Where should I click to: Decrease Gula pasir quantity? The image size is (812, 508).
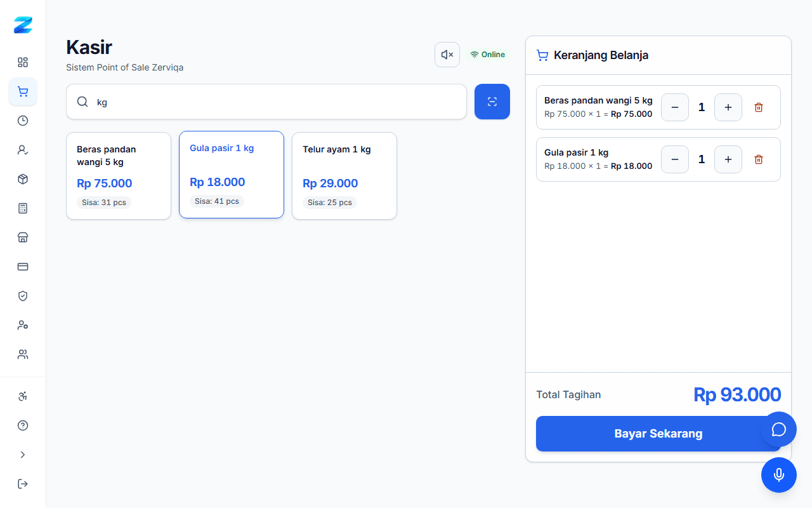675,159
